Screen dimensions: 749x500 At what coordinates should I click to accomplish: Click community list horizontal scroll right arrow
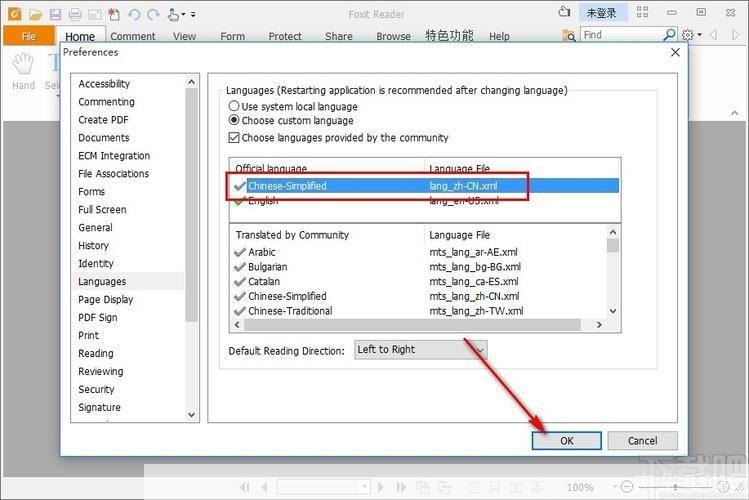(599, 325)
